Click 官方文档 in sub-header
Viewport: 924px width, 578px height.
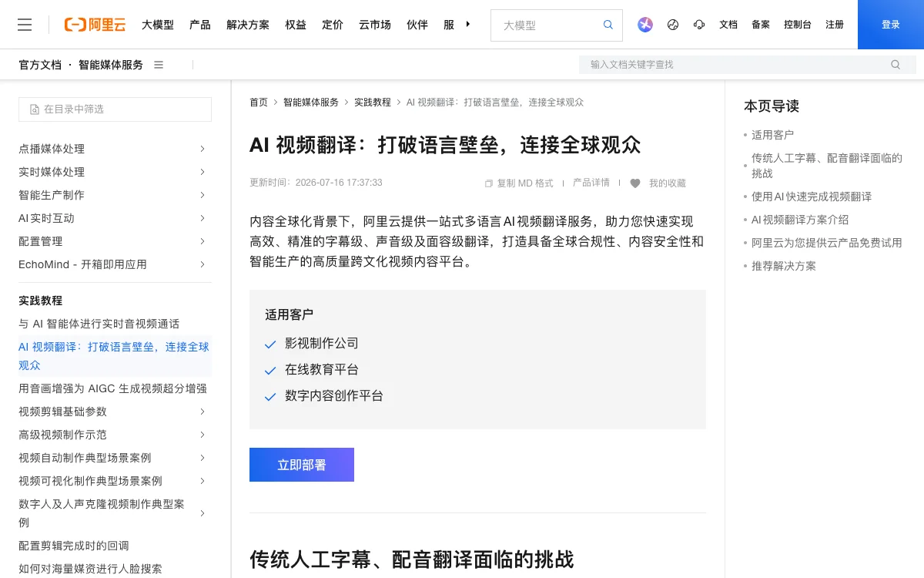click(x=40, y=65)
